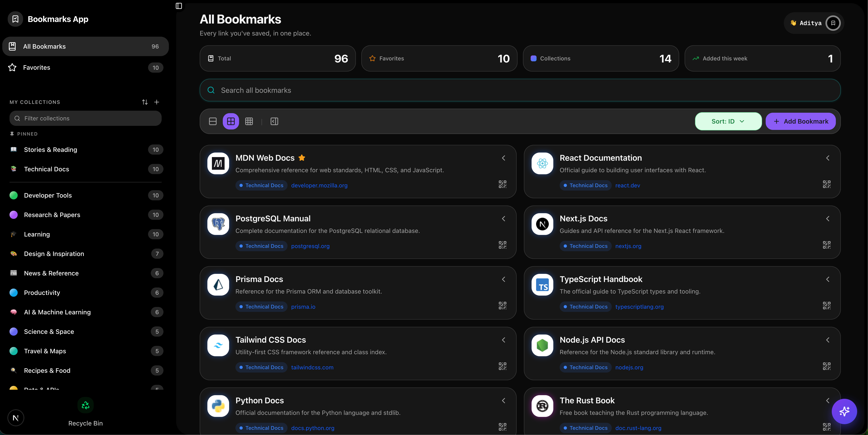Switch to two-column card view

[231, 121]
